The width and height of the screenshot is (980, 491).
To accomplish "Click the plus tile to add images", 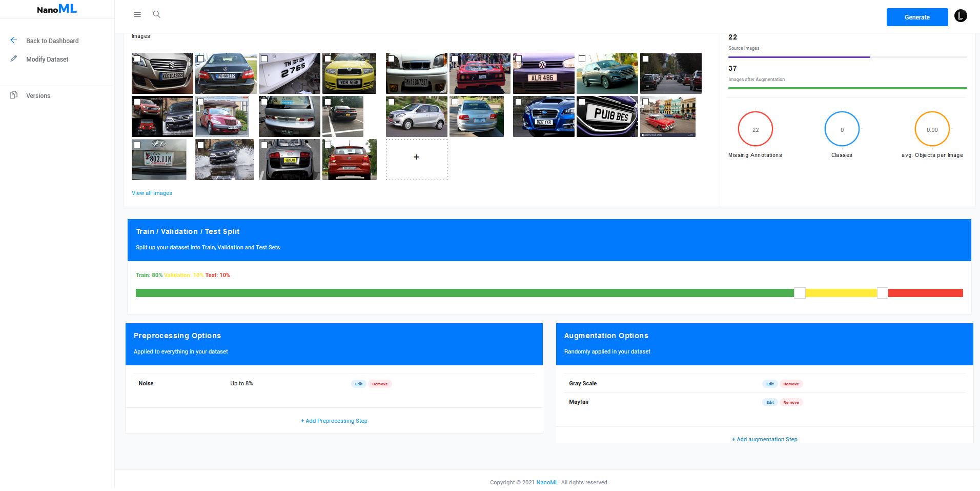I will point(417,159).
